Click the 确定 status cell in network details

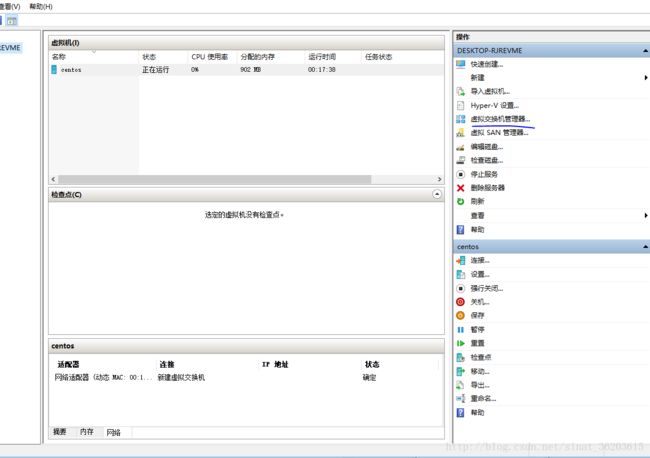tap(369, 377)
